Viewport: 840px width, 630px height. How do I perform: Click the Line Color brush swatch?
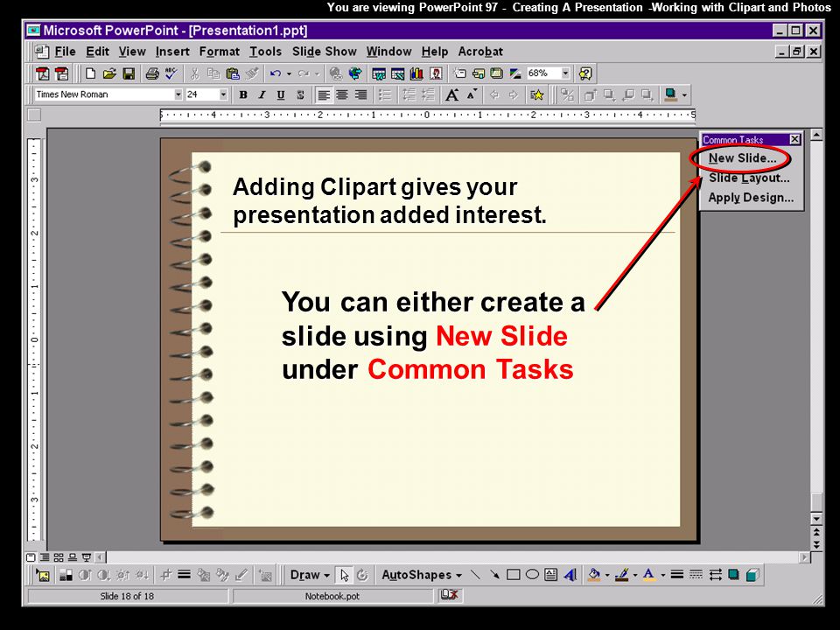pos(621,575)
